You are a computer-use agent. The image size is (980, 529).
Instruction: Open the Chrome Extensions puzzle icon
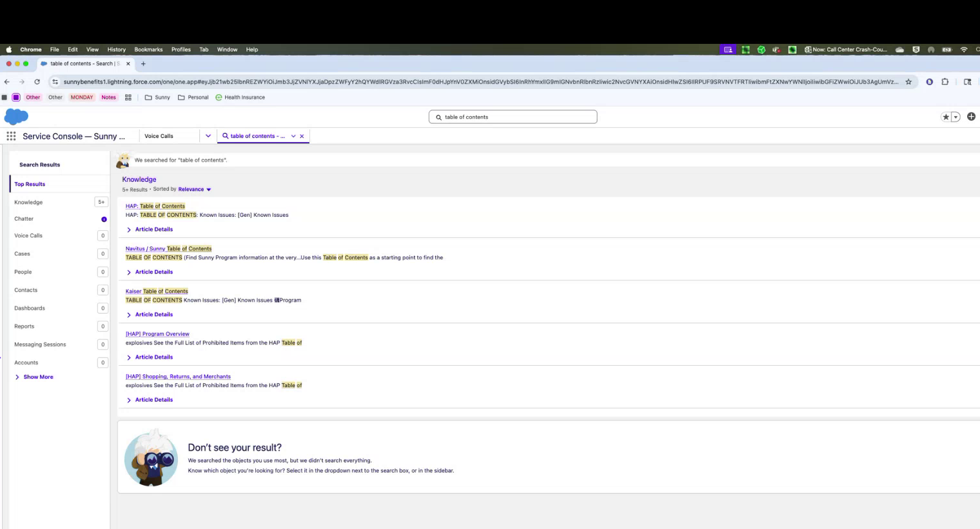coord(945,82)
